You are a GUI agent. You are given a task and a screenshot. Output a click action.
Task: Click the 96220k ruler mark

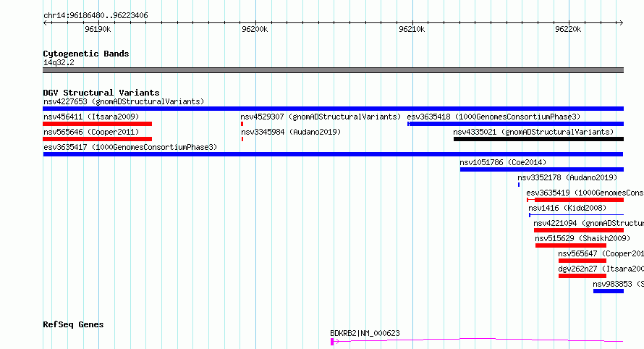click(x=568, y=29)
